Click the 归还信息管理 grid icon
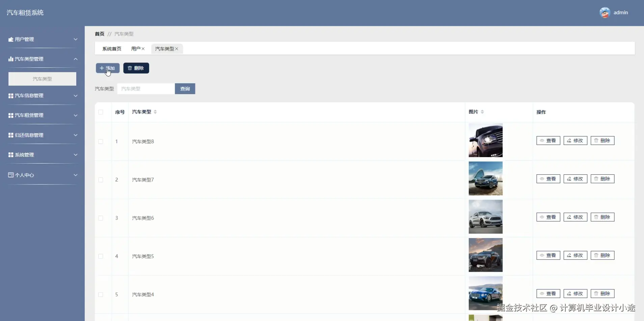Screen dimensions: 644x321 [x=11, y=135]
